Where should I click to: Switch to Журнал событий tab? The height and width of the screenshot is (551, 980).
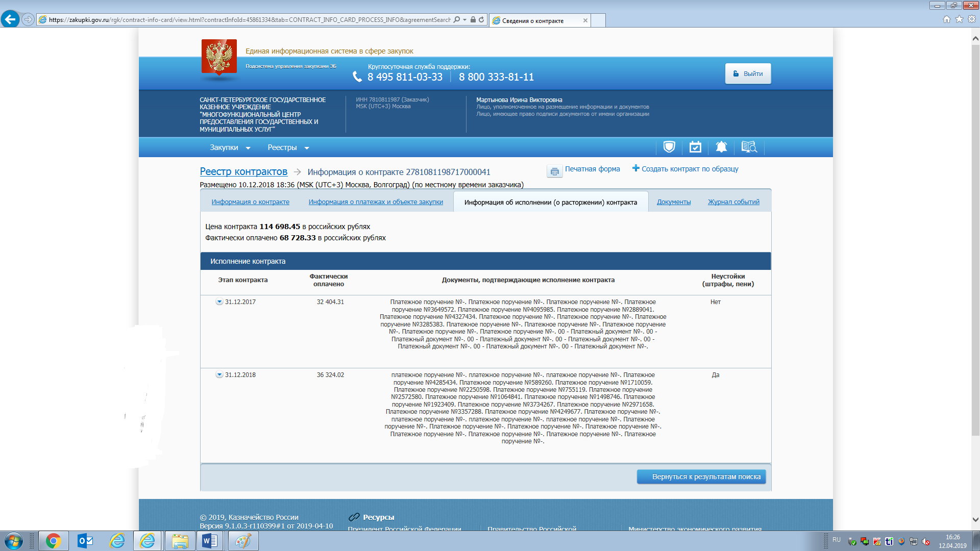click(x=733, y=202)
